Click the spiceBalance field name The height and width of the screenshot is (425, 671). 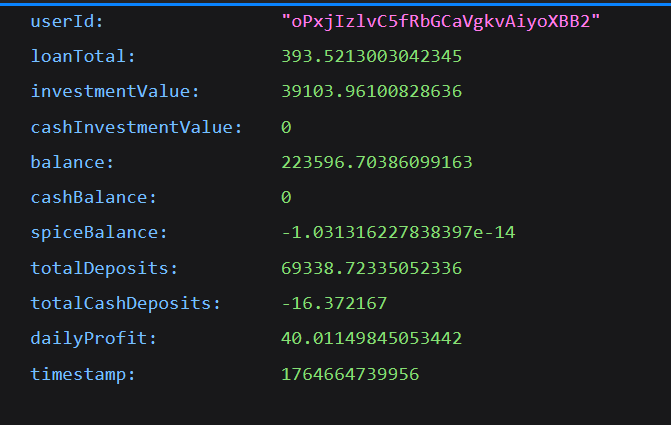[99, 233]
